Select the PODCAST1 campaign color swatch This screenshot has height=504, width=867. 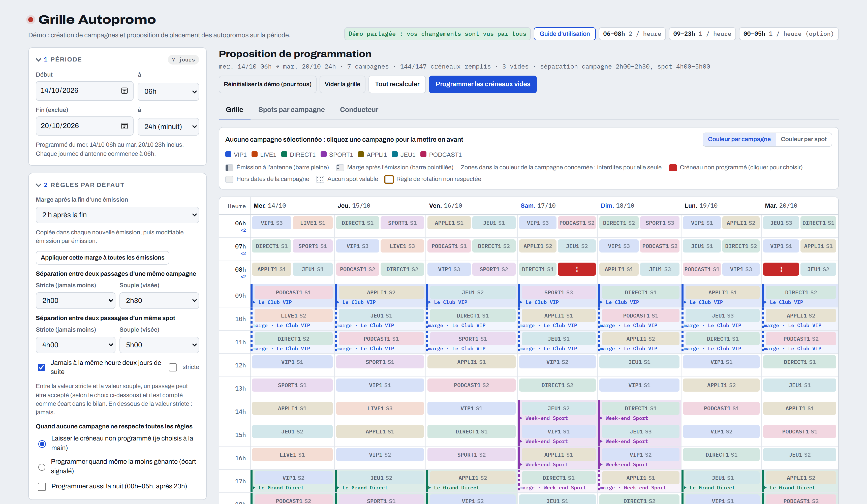423,154
